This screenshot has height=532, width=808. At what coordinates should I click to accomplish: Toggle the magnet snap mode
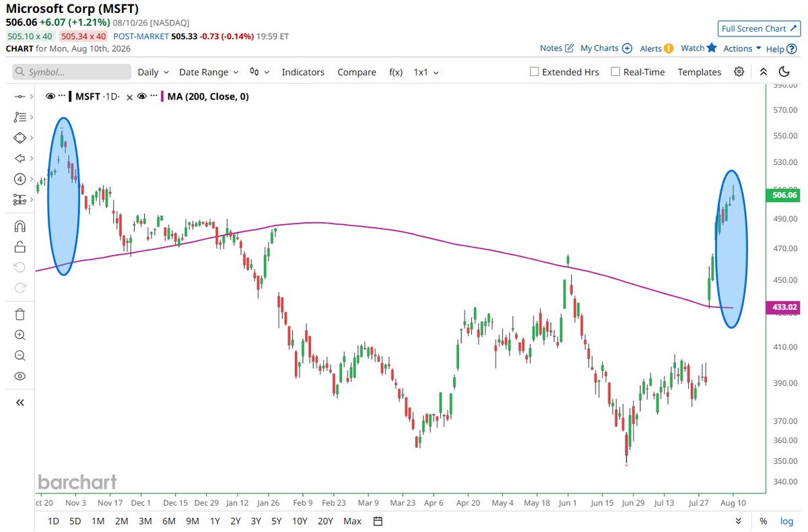pos(20,226)
